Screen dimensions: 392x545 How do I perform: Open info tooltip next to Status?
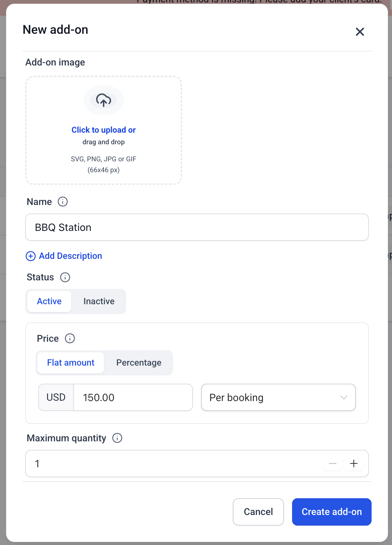click(x=65, y=277)
